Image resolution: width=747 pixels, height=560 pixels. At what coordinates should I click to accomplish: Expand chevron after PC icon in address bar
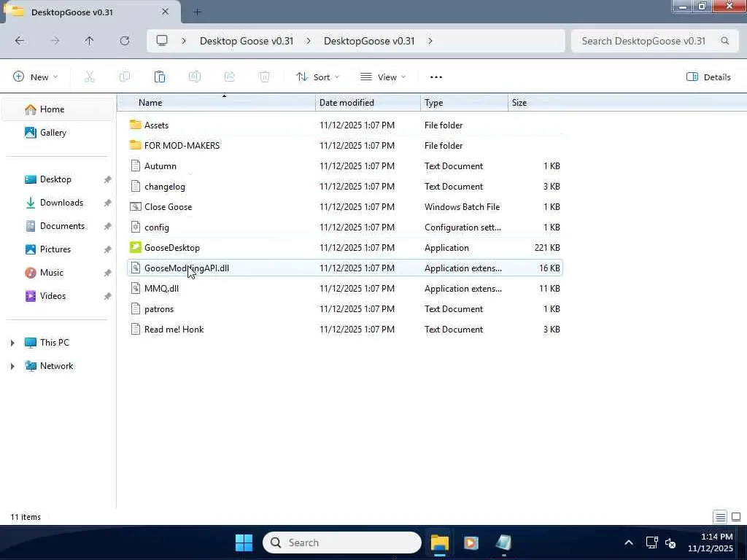pyautogui.click(x=184, y=41)
